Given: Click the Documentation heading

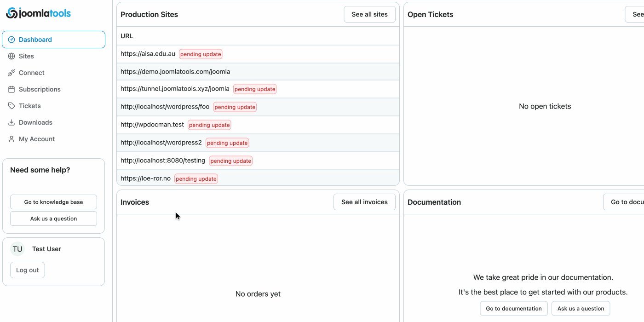Looking at the screenshot, I should (434, 202).
